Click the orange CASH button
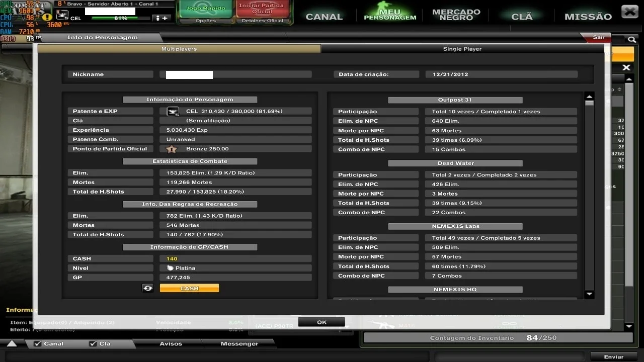 click(x=189, y=288)
